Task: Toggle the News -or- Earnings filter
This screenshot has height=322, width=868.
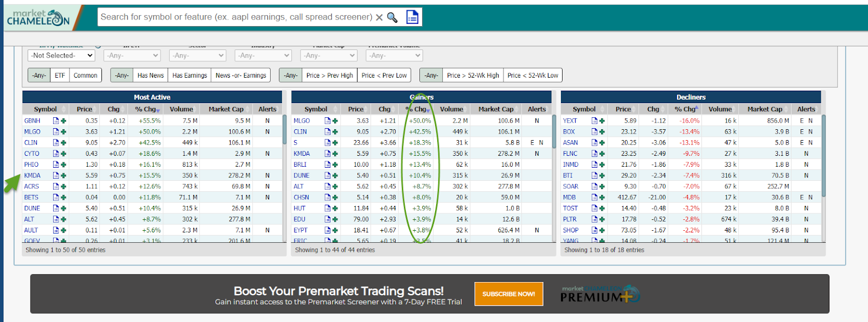Action: [x=241, y=75]
